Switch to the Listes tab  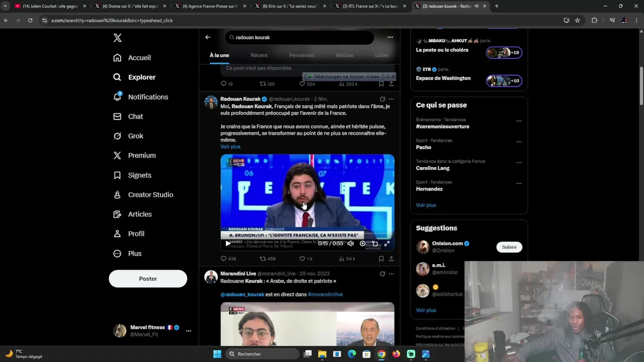[382, 55]
